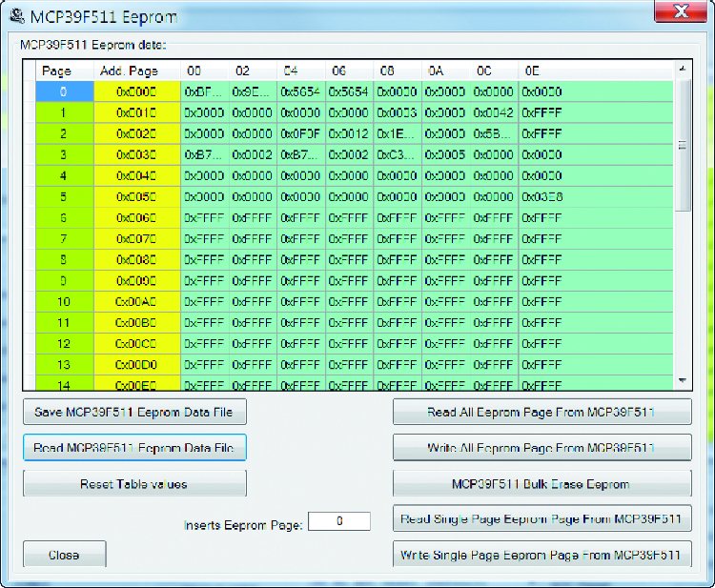Click the MCP39F511 Eeprom title bar icon
Image resolution: width=715 pixels, height=588 pixels.
pyautogui.click(x=17, y=16)
